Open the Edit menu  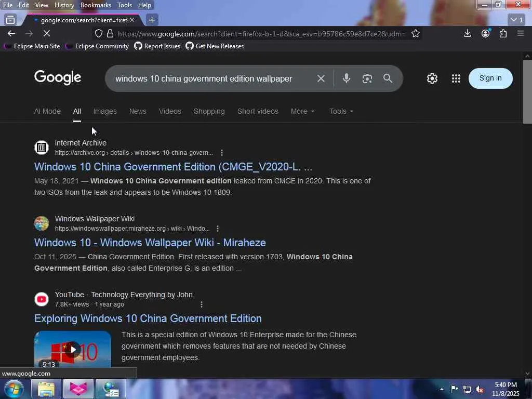23,5
